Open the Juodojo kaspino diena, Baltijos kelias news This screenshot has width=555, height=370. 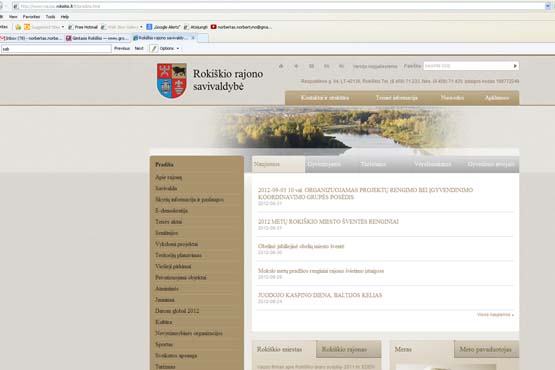pos(320,295)
